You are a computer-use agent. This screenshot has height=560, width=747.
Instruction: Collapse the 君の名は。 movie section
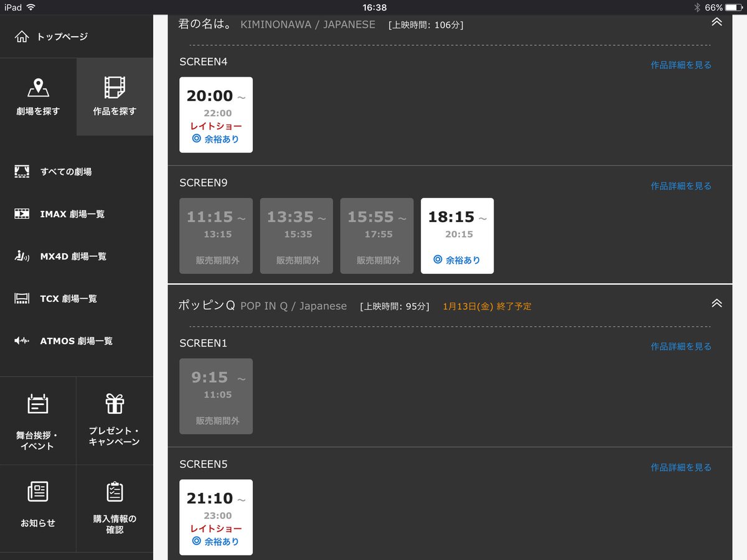(716, 22)
